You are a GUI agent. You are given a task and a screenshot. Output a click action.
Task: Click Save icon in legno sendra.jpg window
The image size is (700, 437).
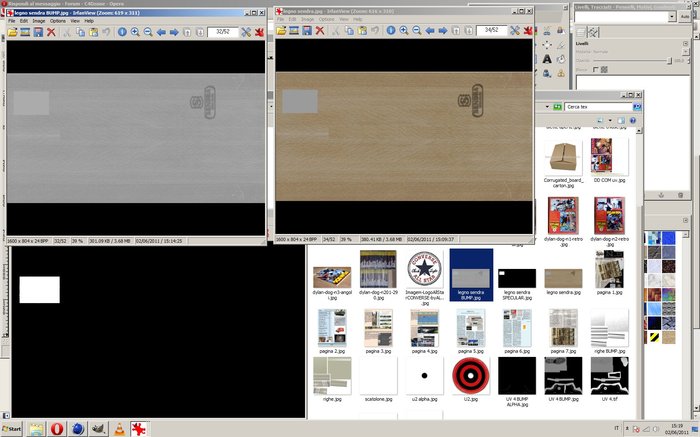(307, 30)
